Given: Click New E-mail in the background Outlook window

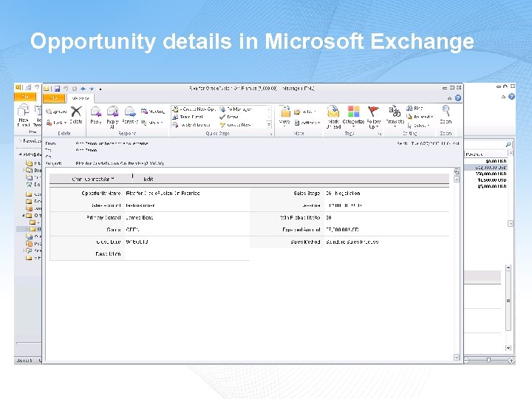Looking at the screenshot, I should click(x=24, y=117).
